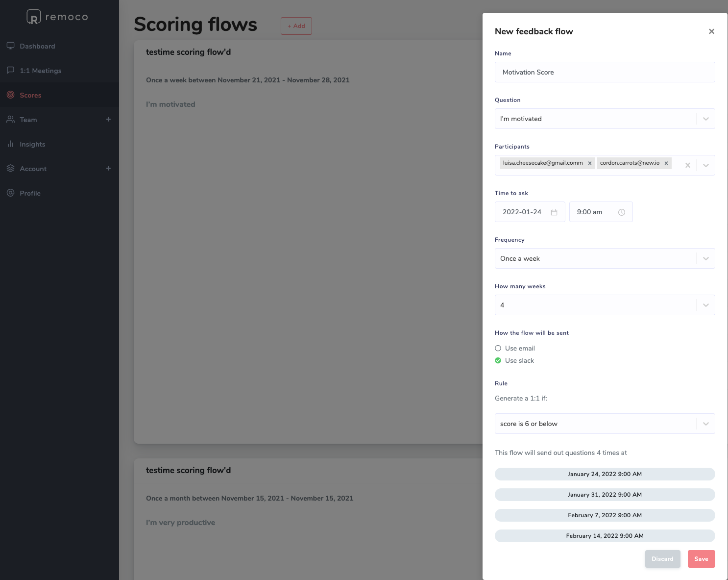The height and width of the screenshot is (580, 728).
Task: Click the Insights bar chart icon
Action: [x=10, y=144]
